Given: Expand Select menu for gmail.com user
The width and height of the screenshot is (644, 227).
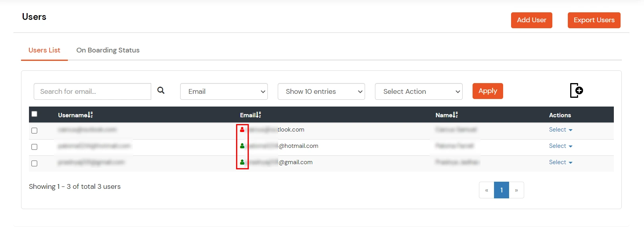Looking at the screenshot, I should [x=561, y=162].
